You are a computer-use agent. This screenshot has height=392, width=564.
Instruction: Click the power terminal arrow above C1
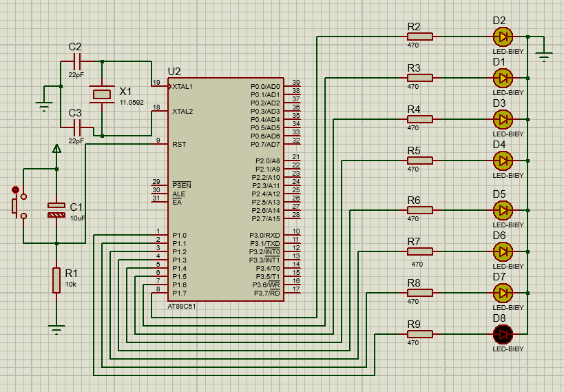[x=56, y=149]
